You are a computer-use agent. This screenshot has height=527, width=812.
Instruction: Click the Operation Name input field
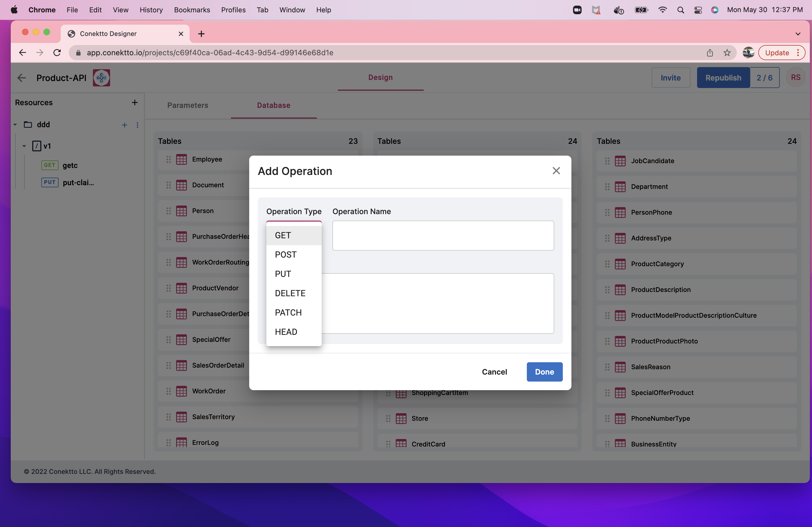(443, 236)
